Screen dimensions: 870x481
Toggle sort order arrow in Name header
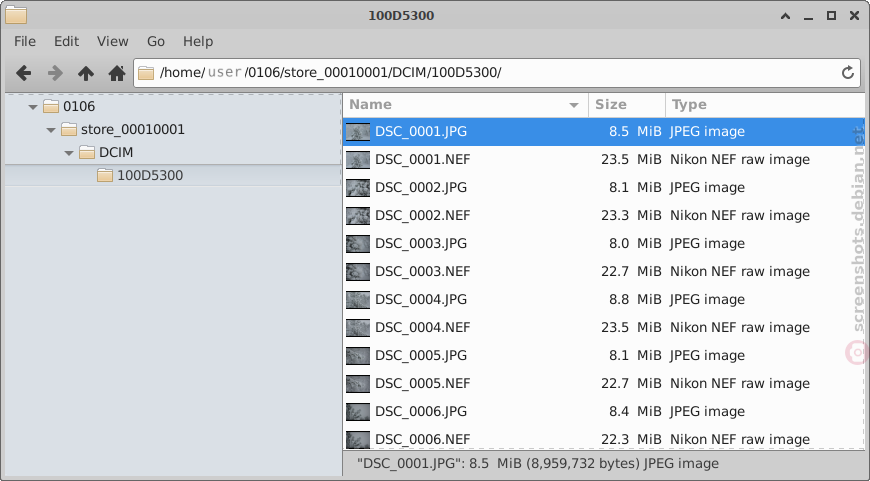point(574,105)
